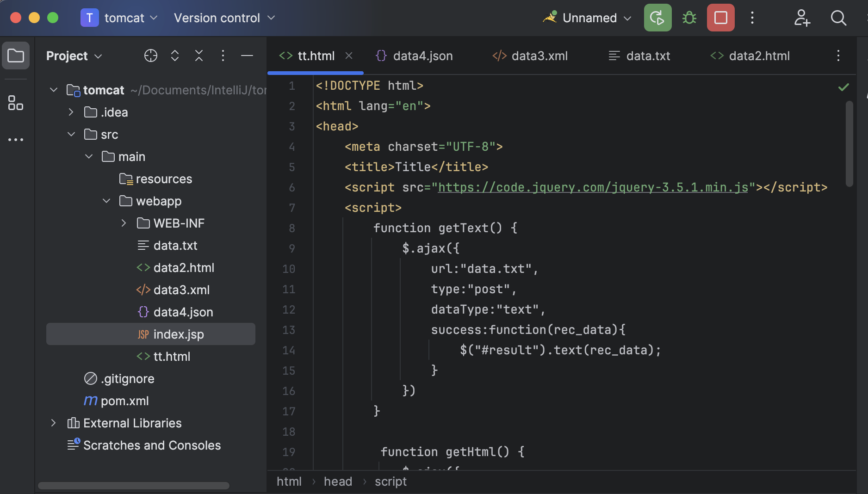This screenshot has height=494, width=868.
Task: Select index.jsp in project tree
Action: tap(151, 334)
